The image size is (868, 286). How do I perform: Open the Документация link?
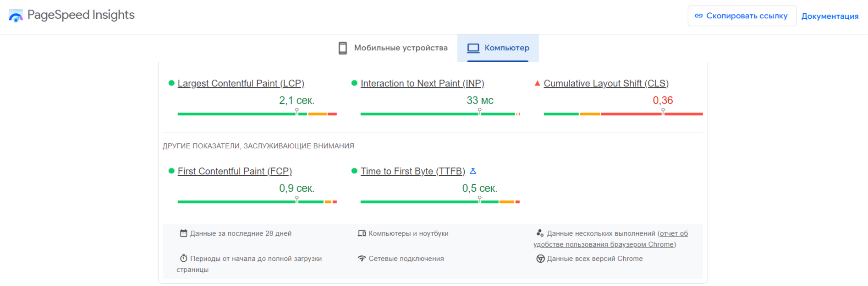[830, 16]
